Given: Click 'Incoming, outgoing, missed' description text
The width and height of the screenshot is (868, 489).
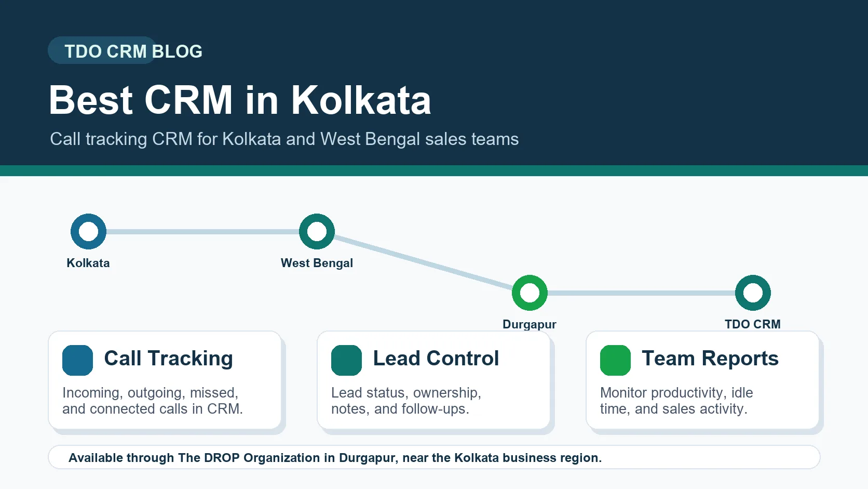Looking at the screenshot, I should tap(153, 401).
